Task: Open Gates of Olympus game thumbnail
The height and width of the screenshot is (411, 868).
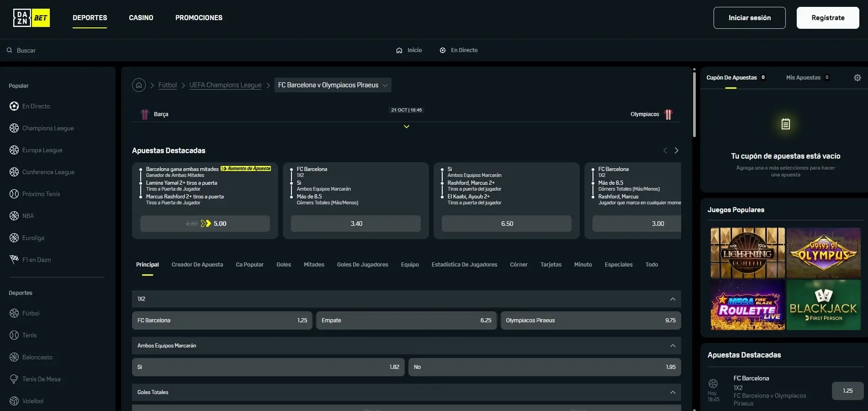Action: click(824, 253)
